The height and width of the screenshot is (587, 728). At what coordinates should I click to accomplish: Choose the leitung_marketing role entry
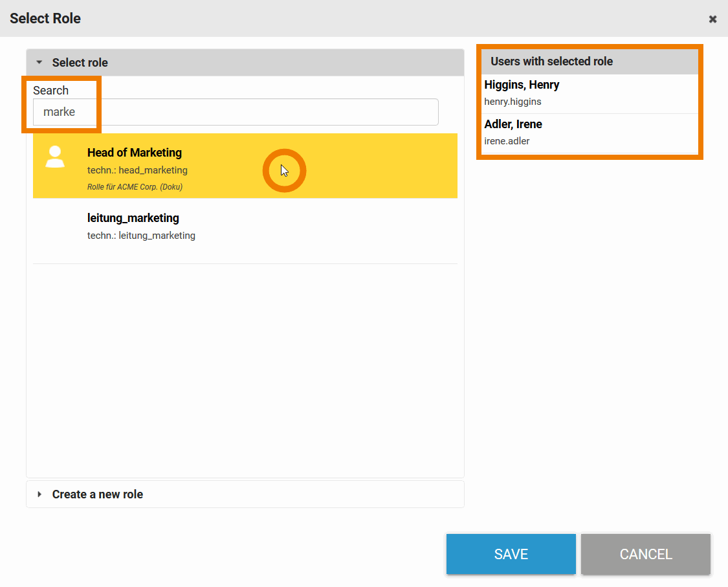coord(133,218)
